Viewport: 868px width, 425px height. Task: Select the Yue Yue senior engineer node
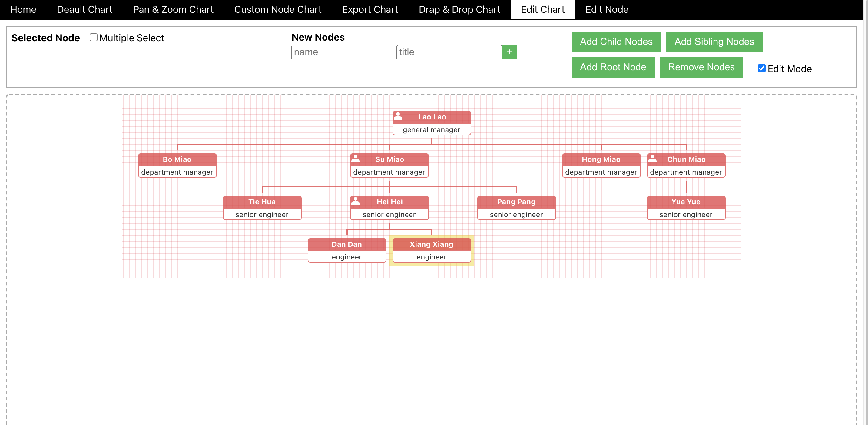(686, 208)
